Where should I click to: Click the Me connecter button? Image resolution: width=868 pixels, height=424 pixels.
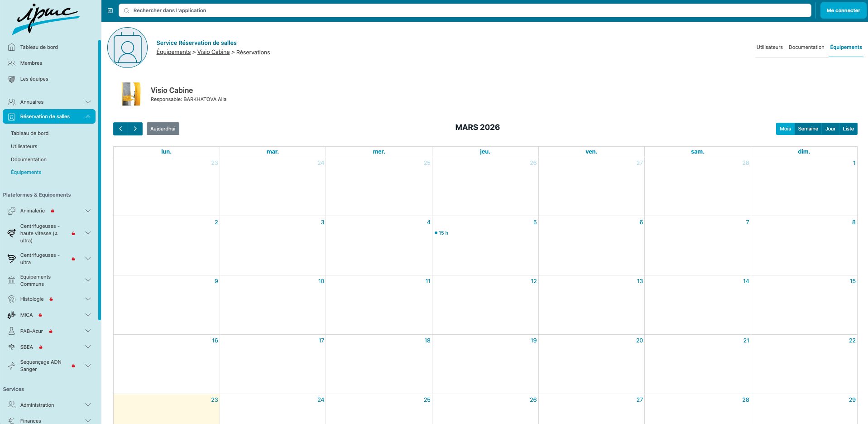pyautogui.click(x=843, y=10)
